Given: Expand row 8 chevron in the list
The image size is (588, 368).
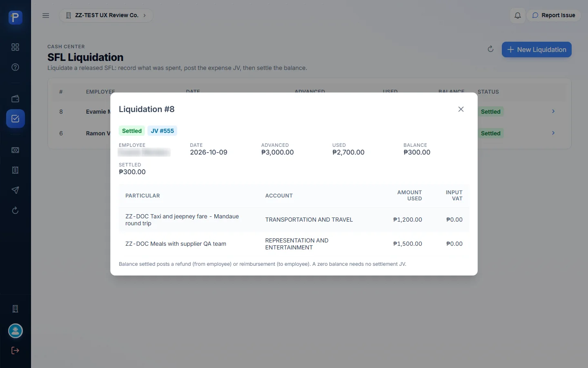Looking at the screenshot, I should pos(553,111).
